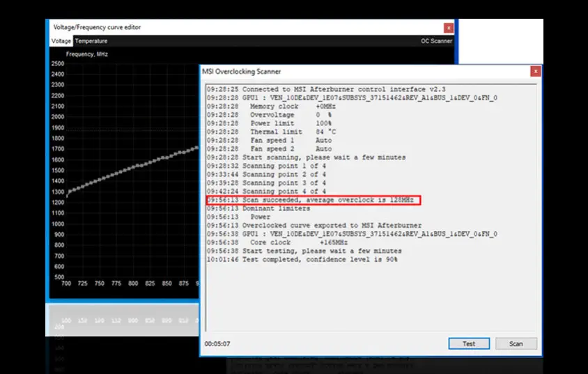Open OC Scanner from curve editor

click(437, 41)
